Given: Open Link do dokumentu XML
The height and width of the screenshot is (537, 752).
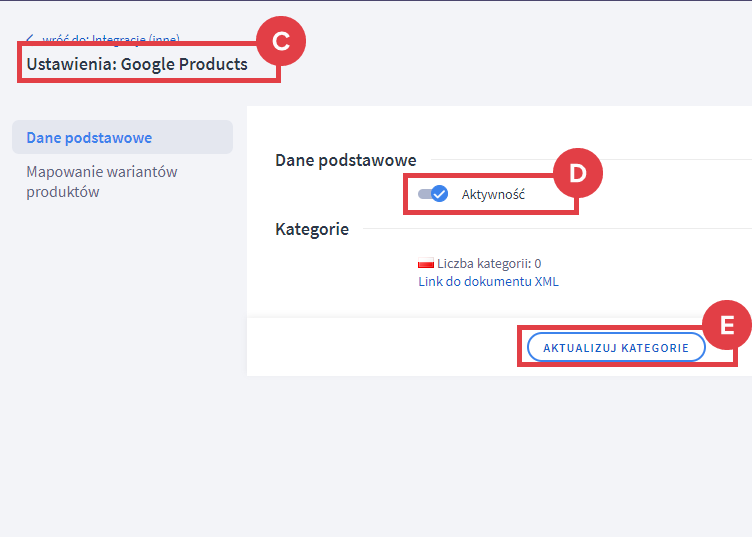Looking at the screenshot, I should pyautogui.click(x=488, y=281).
